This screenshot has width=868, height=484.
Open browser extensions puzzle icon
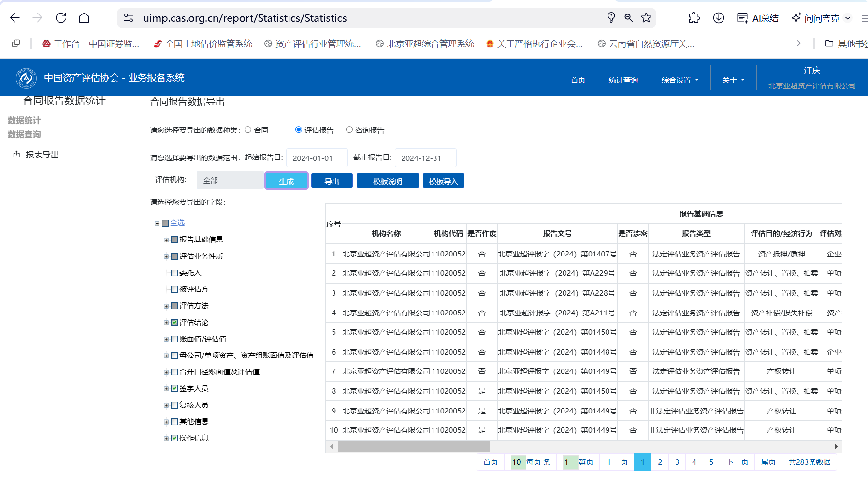coord(694,18)
